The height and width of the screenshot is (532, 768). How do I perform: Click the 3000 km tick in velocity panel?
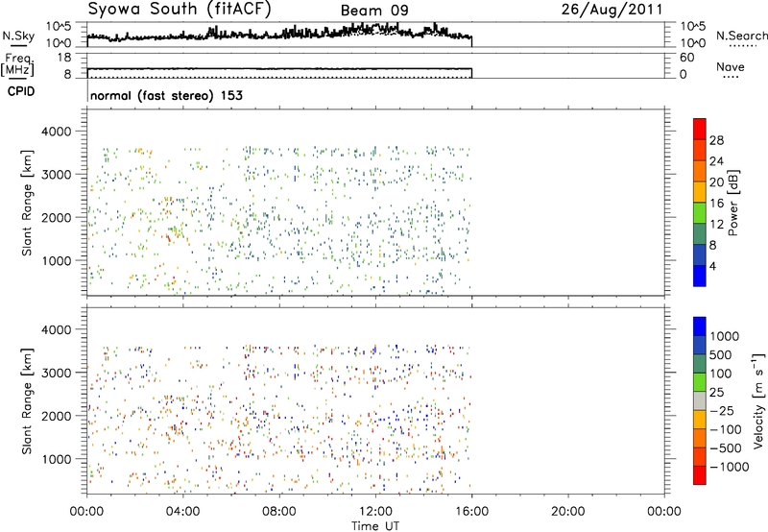[57, 373]
